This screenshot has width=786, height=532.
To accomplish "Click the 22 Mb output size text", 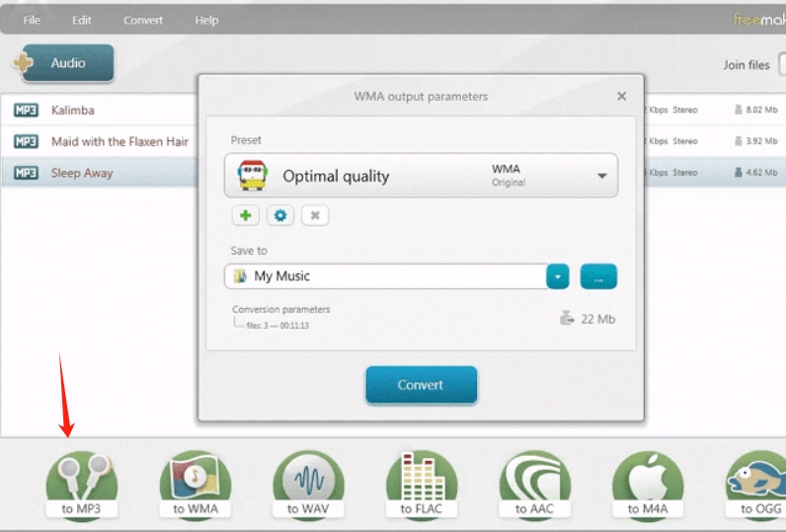I will (598, 319).
